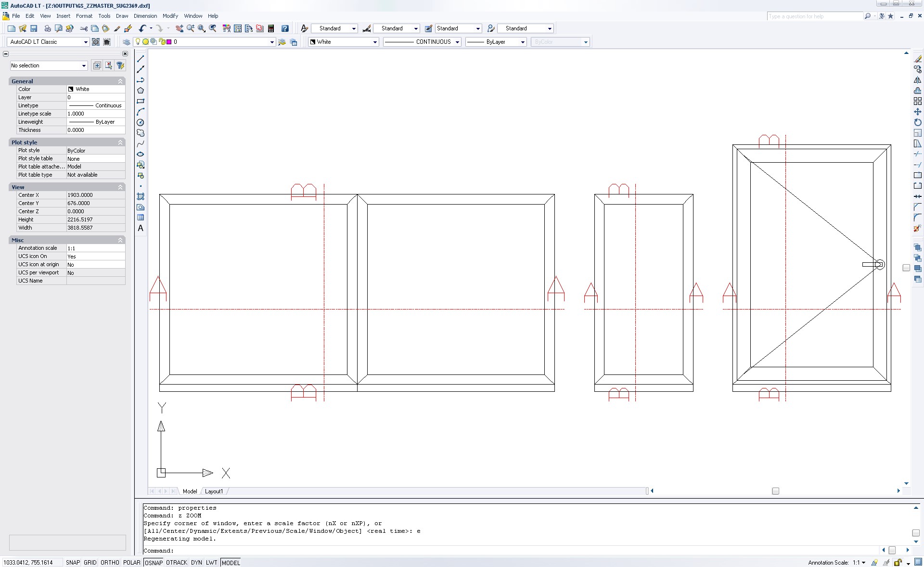This screenshot has height=567, width=924.
Task: Select the Mirror modify tool
Action: click(x=918, y=80)
